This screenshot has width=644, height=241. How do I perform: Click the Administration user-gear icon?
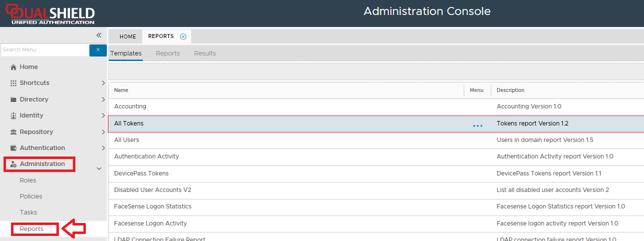pos(13,164)
